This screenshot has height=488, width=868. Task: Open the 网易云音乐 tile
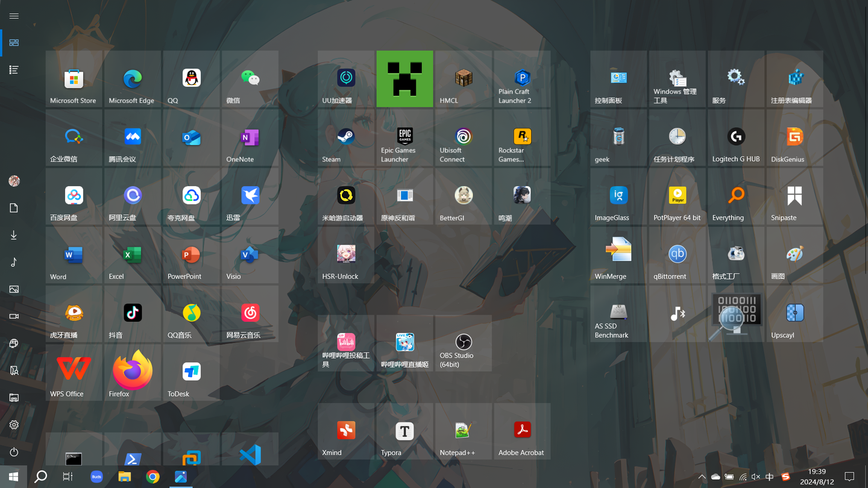pyautogui.click(x=250, y=314)
